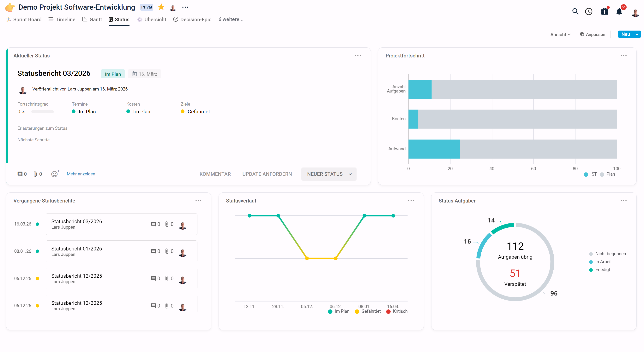Click the UPDATE ANFORDERN button

click(x=267, y=174)
